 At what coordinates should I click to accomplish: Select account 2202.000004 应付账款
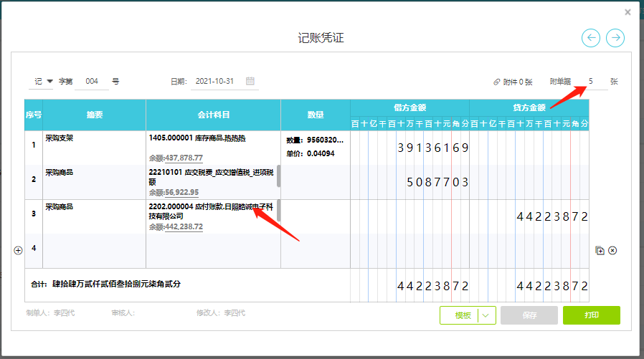coord(211,211)
